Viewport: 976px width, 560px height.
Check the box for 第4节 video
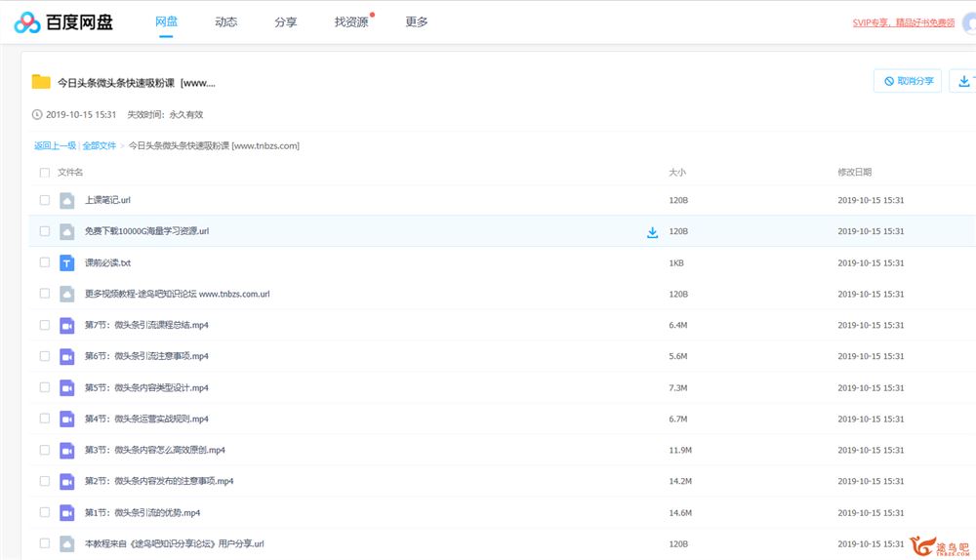(44, 419)
